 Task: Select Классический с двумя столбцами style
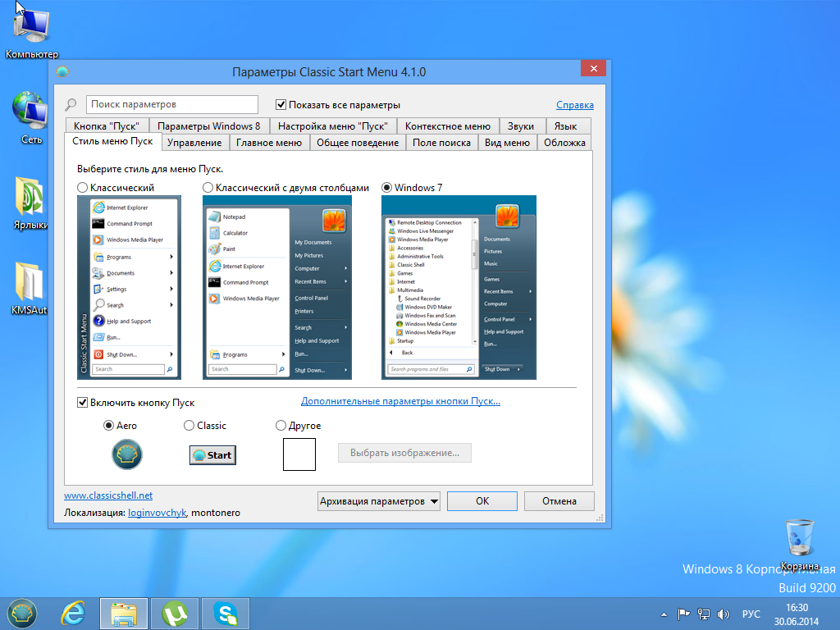[208, 188]
